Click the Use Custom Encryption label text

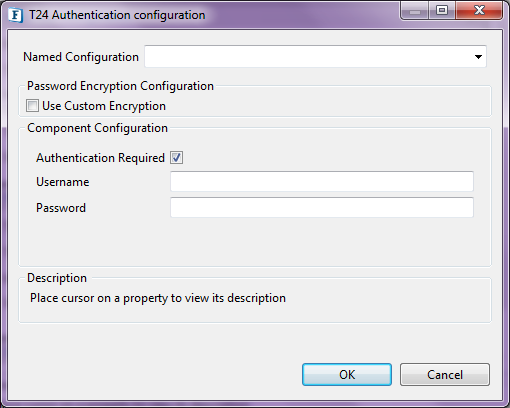click(x=104, y=106)
